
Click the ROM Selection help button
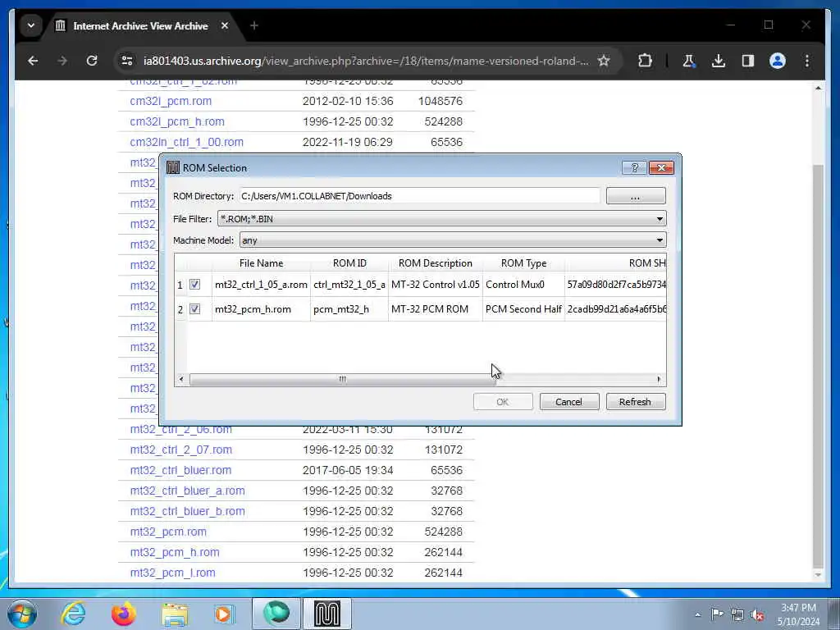(x=634, y=167)
